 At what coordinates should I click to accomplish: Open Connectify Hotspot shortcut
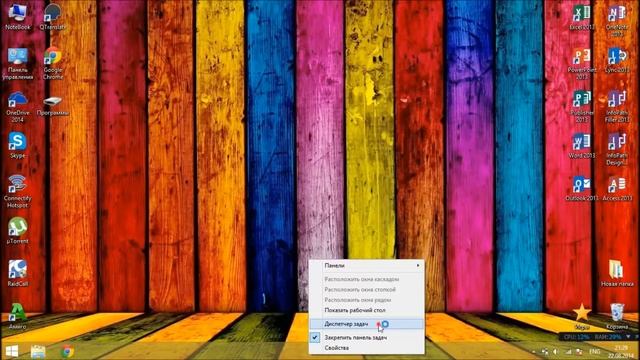tap(18, 191)
